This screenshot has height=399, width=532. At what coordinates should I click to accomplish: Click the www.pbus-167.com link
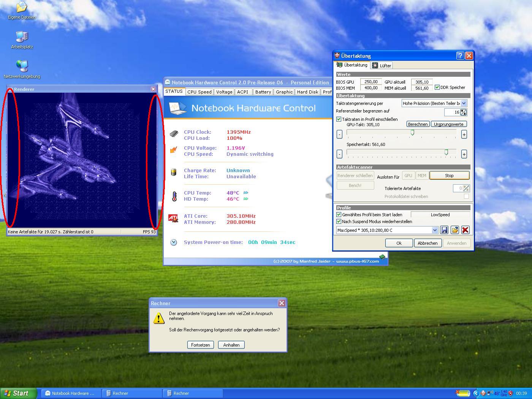pos(357,261)
